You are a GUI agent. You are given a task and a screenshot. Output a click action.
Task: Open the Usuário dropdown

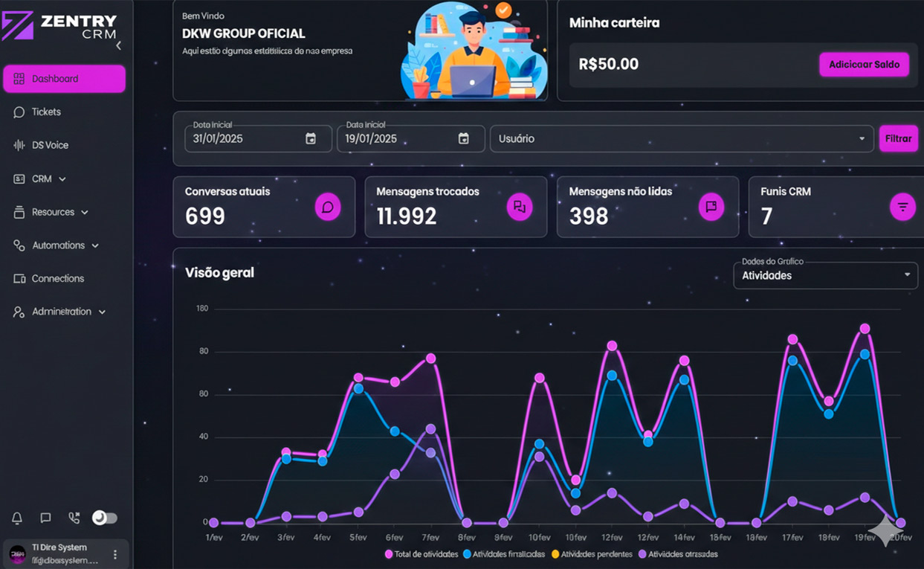pos(681,139)
